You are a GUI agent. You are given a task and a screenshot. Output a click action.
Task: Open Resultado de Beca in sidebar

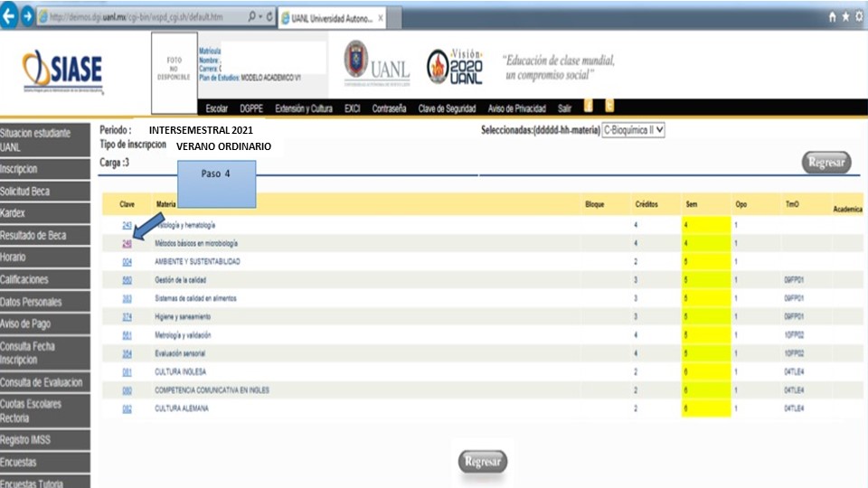click(45, 235)
